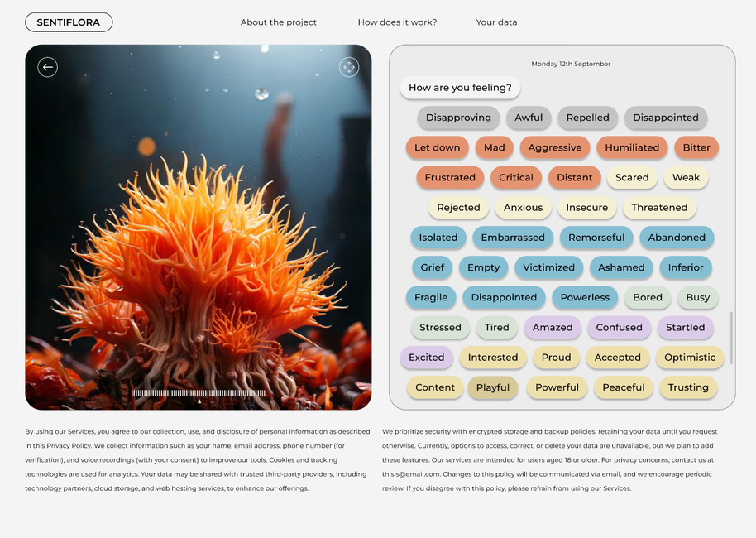Toggle the Playful emotion chip
The image size is (756, 538).
(x=493, y=387)
